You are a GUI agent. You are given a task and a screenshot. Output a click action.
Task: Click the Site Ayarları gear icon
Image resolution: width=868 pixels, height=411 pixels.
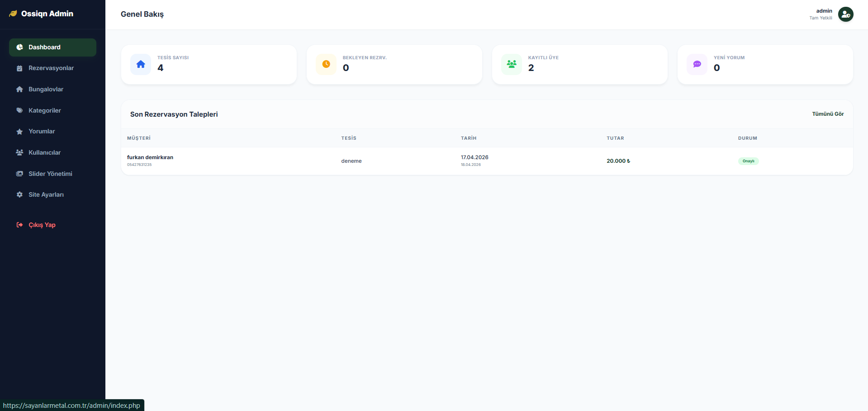point(19,195)
